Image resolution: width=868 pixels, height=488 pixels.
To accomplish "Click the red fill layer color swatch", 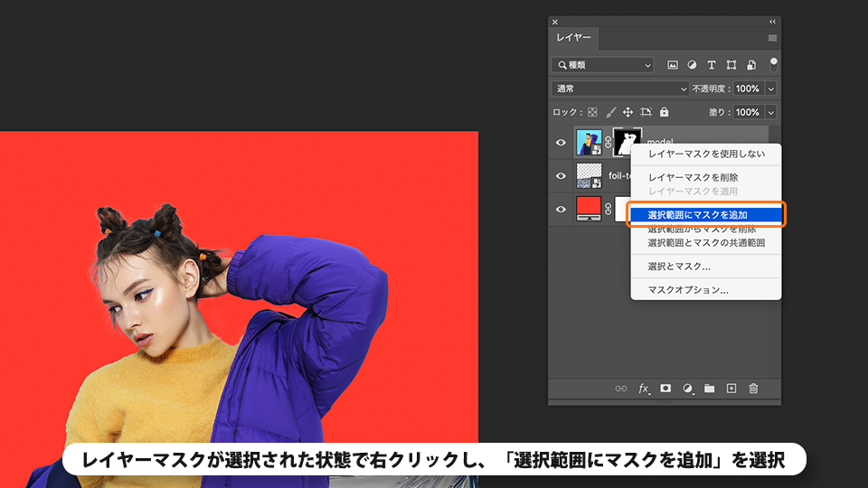I will coord(589,209).
